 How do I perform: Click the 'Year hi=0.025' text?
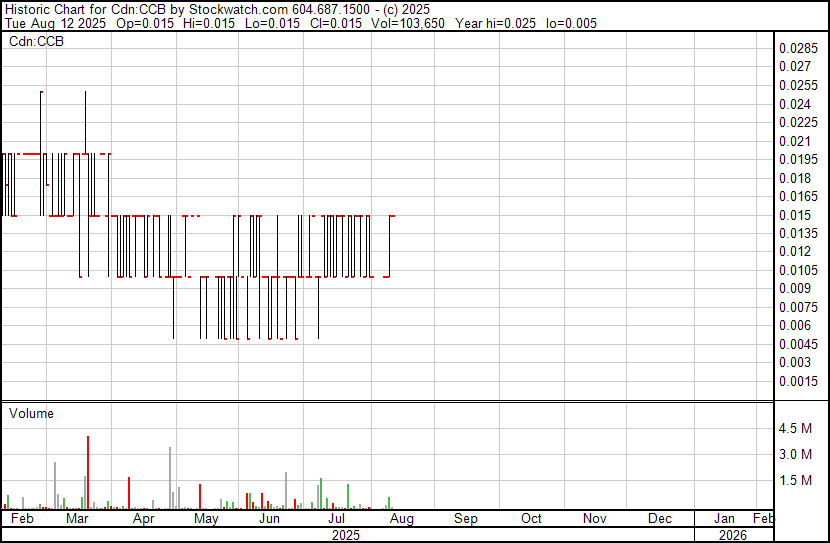[x=496, y=23]
